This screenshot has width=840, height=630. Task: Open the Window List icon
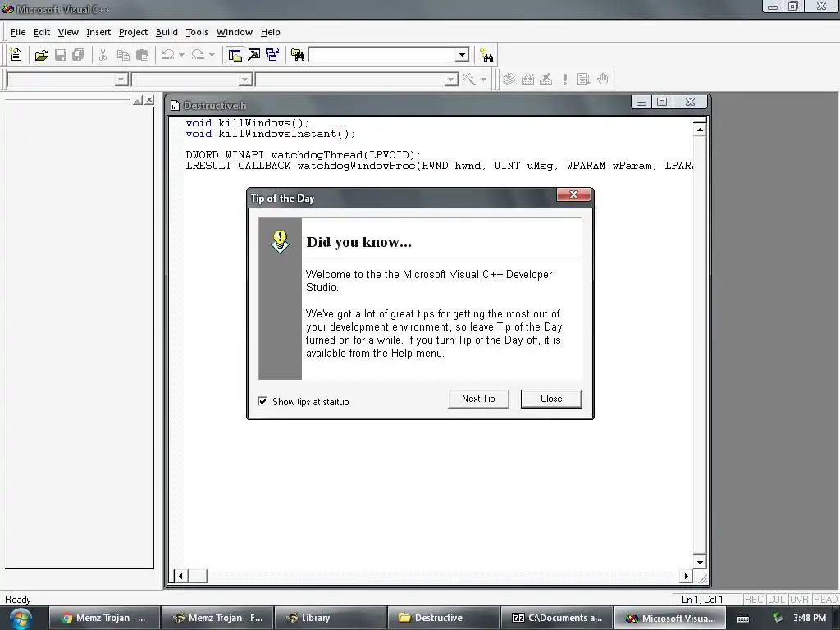(272, 55)
